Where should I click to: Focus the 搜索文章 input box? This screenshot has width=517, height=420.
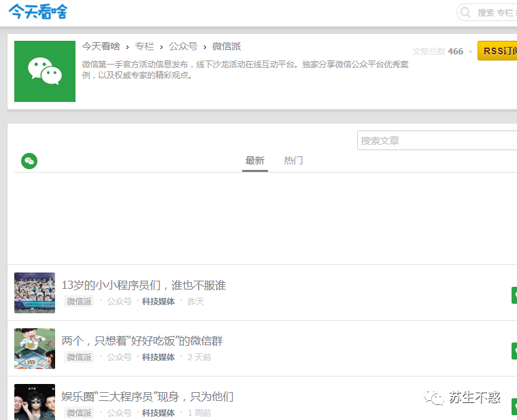coord(437,140)
